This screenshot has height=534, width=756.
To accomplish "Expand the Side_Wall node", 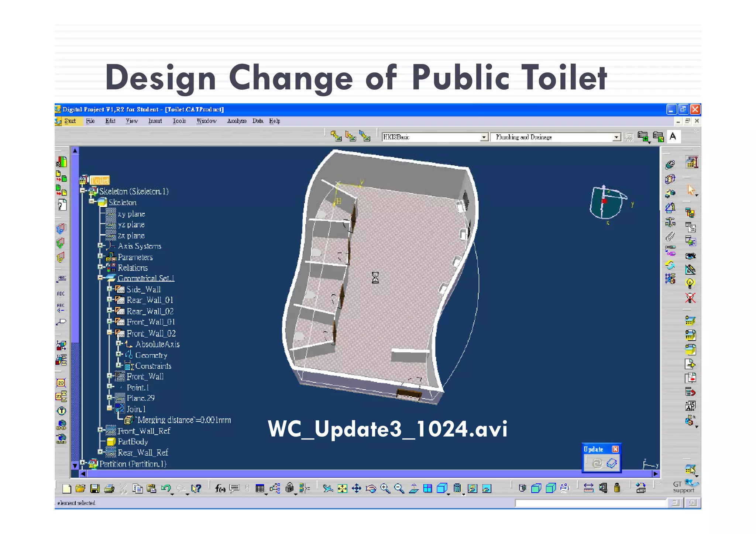I will pyautogui.click(x=109, y=289).
